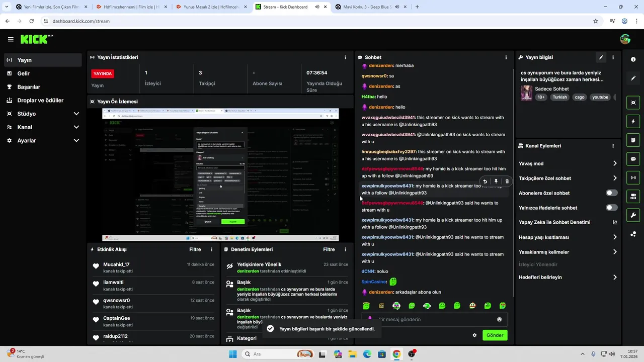
Task: Open Windows Start button on taskbar
Action: [233, 354]
